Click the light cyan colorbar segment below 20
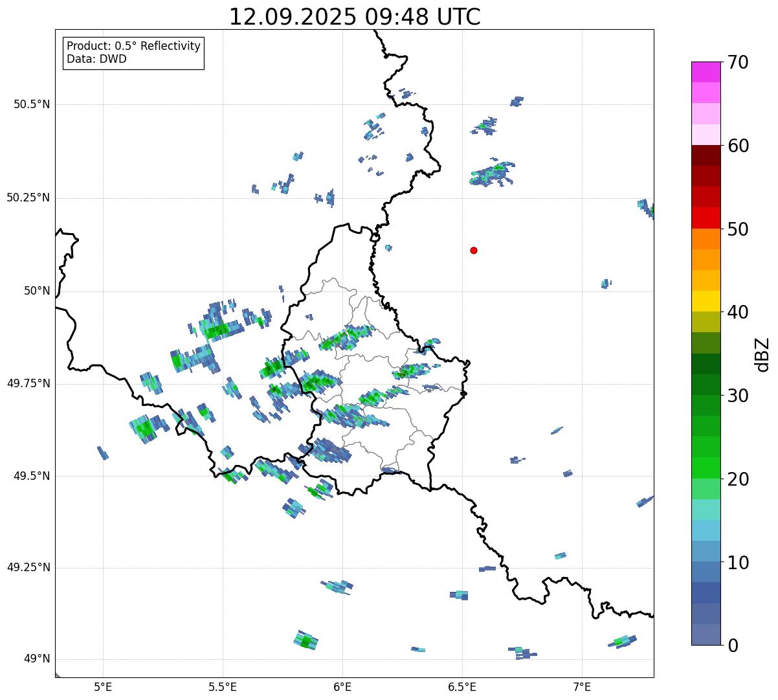This screenshot has height=700, width=778. tap(706, 510)
